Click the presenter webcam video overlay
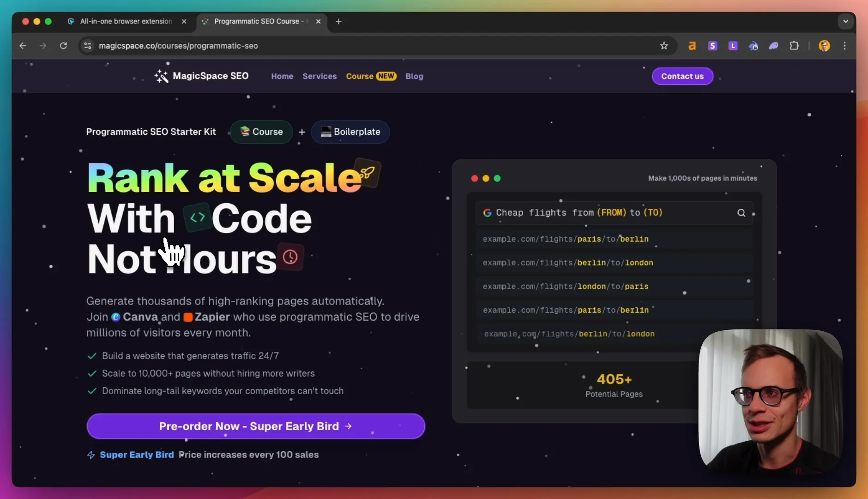 pyautogui.click(x=770, y=401)
